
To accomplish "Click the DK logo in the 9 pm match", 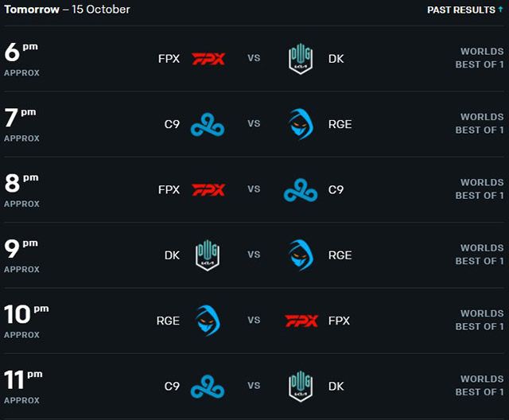I will tap(208, 255).
